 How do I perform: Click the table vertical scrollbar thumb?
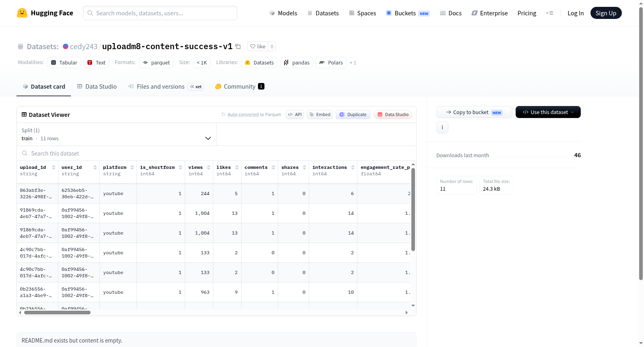pyautogui.click(x=413, y=210)
